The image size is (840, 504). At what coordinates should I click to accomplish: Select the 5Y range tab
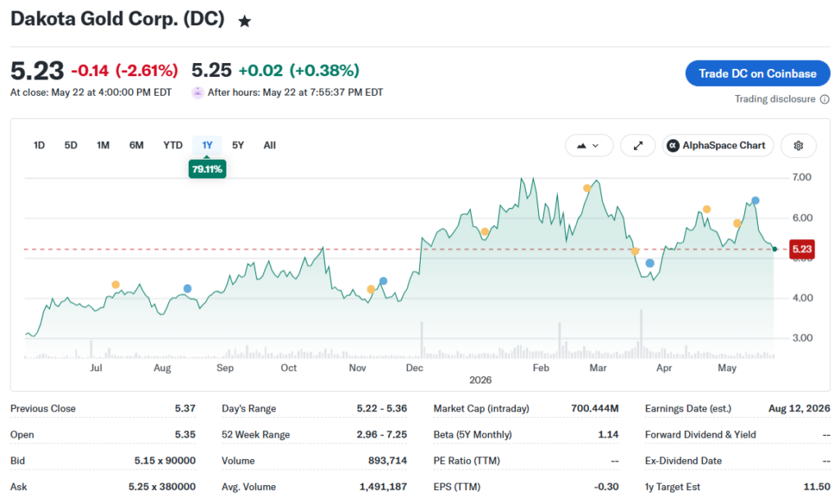tap(238, 145)
